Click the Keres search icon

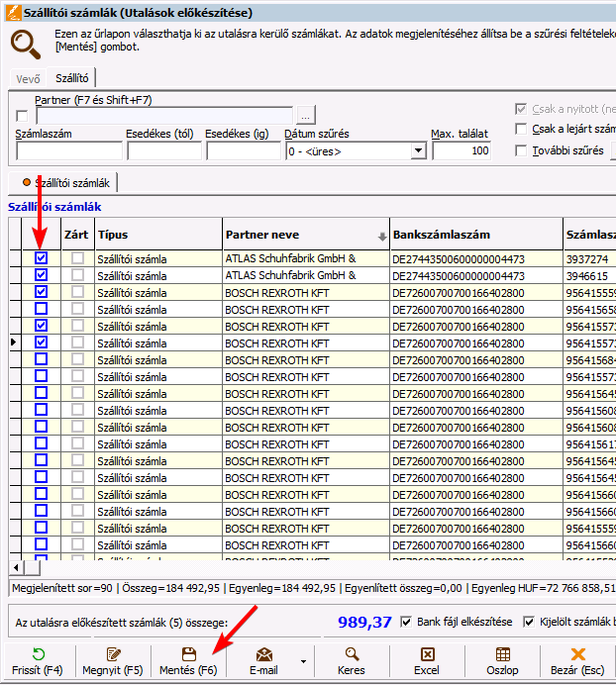[352, 654]
